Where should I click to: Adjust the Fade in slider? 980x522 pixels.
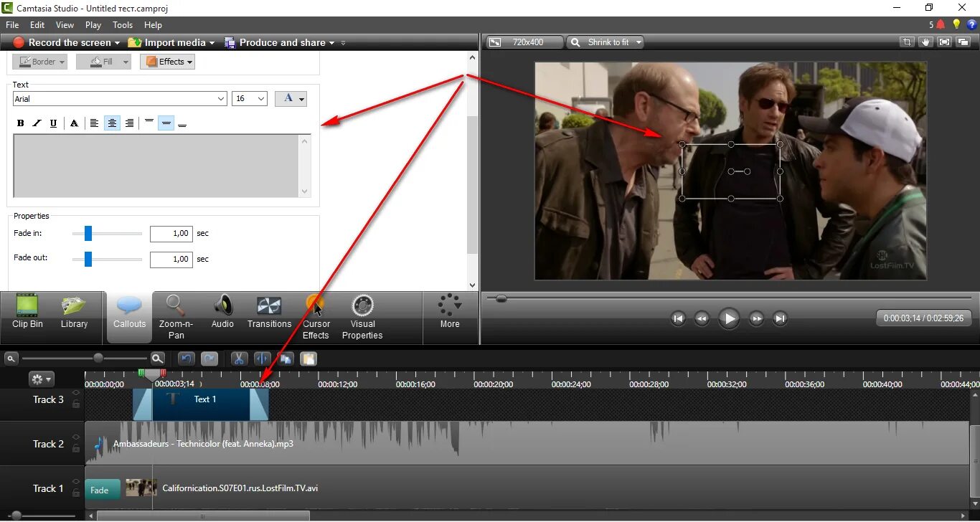pyautogui.click(x=88, y=233)
